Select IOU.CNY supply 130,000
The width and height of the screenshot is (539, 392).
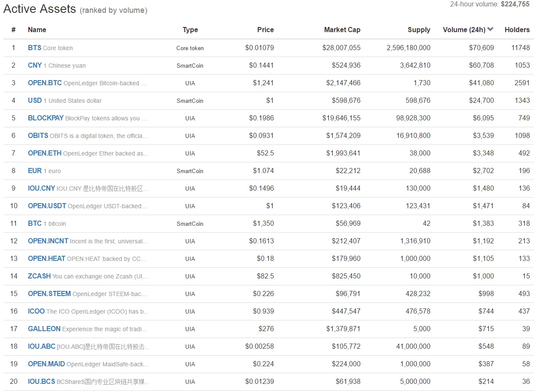[x=418, y=189]
